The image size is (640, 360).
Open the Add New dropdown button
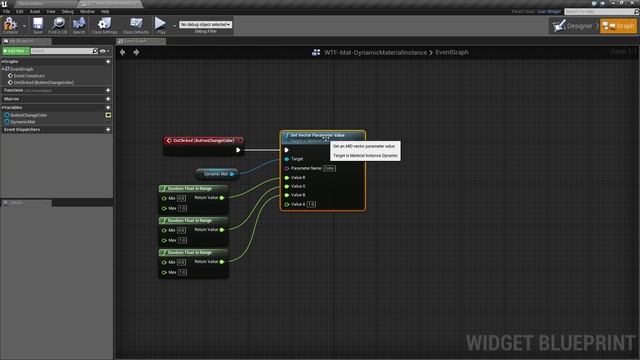[16, 51]
